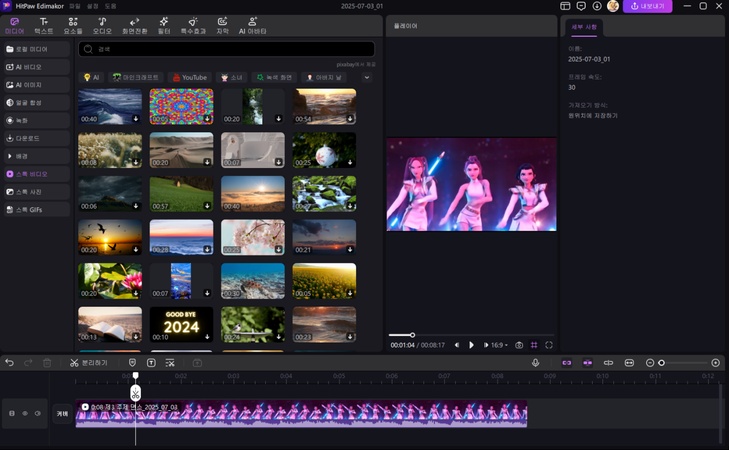Screen dimensions: 729x450
Task: Select the ocean waves 00:40 thumbnail
Action: coord(110,106)
